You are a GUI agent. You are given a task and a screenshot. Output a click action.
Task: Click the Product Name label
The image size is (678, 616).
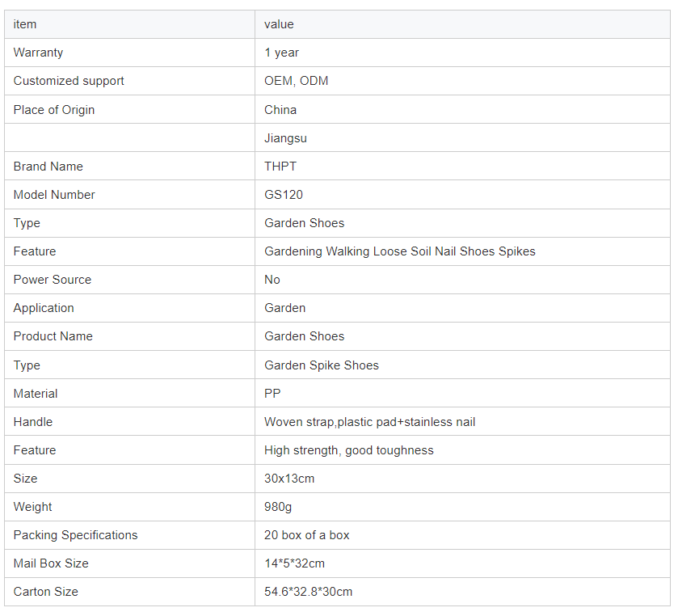point(53,336)
